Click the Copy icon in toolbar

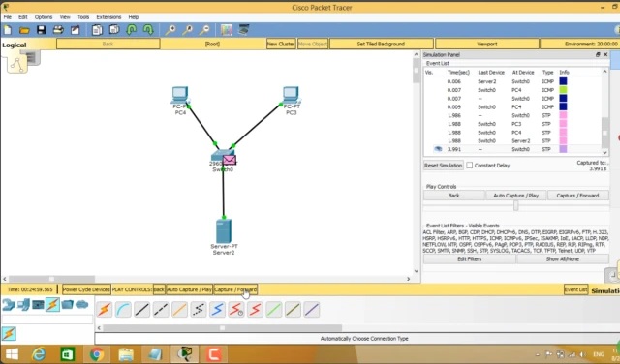point(97,30)
